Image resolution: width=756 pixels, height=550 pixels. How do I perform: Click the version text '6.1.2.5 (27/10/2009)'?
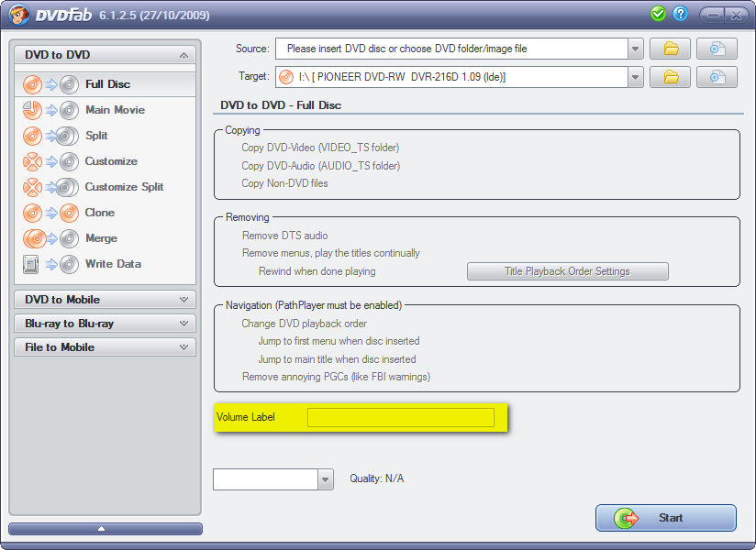tap(154, 16)
